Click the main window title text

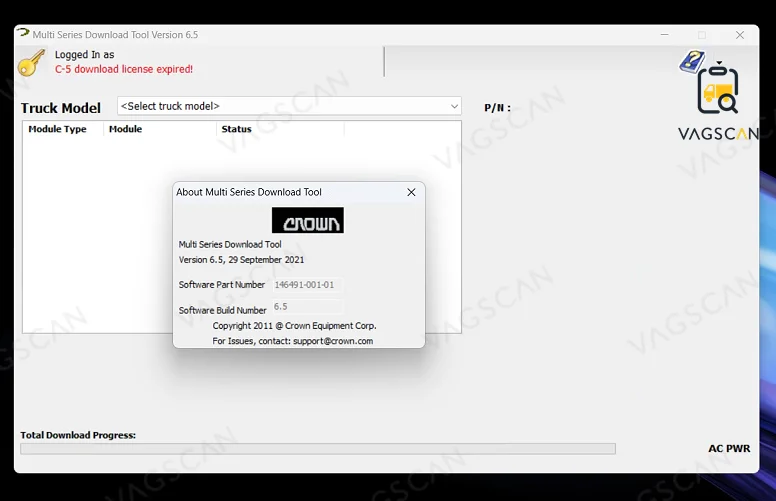click(x=115, y=35)
